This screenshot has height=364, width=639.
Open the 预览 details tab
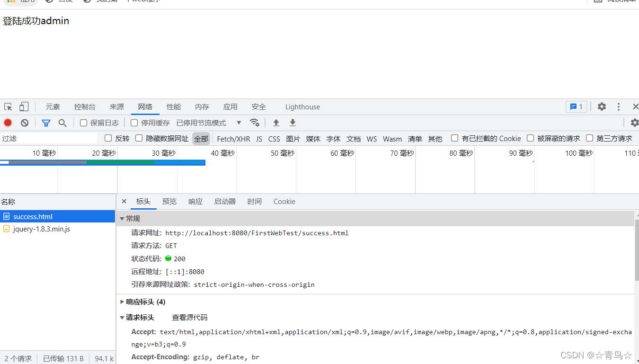[x=169, y=201]
